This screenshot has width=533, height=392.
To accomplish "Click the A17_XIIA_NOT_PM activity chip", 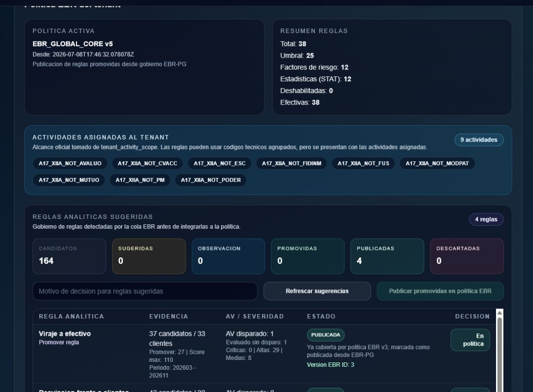I will (140, 180).
